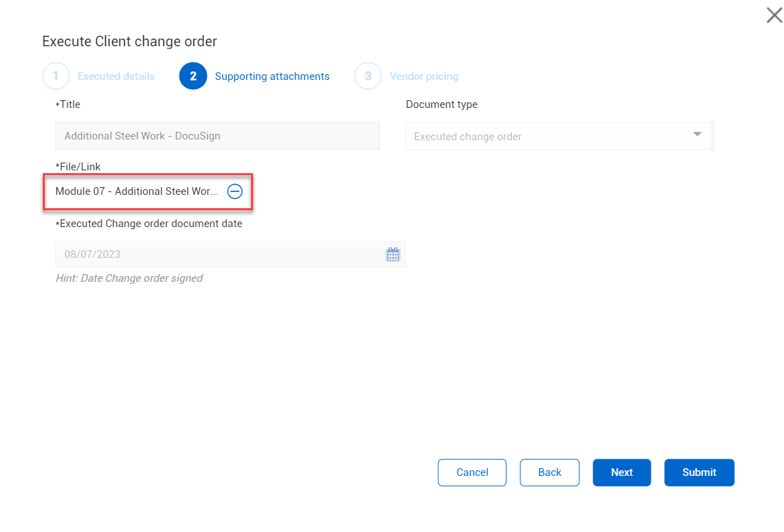Click the step 2 circle icon
The height and width of the screenshot is (532, 784).
click(x=193, y=76)
